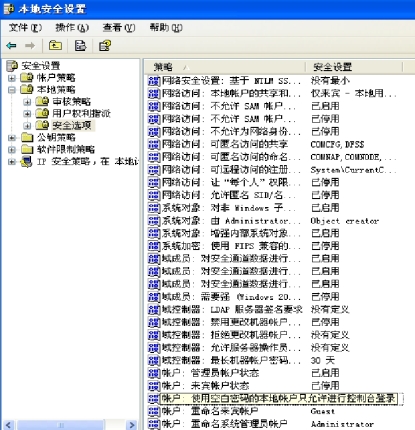The height and width of the screenshot is (430, 415).
Task: Click the Help toolbar icon
Action: pos(105,45)
